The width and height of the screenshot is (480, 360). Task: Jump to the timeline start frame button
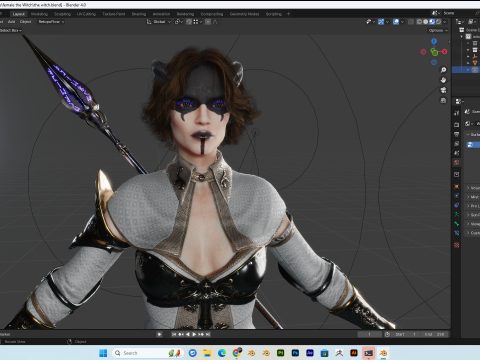[174, 334]
